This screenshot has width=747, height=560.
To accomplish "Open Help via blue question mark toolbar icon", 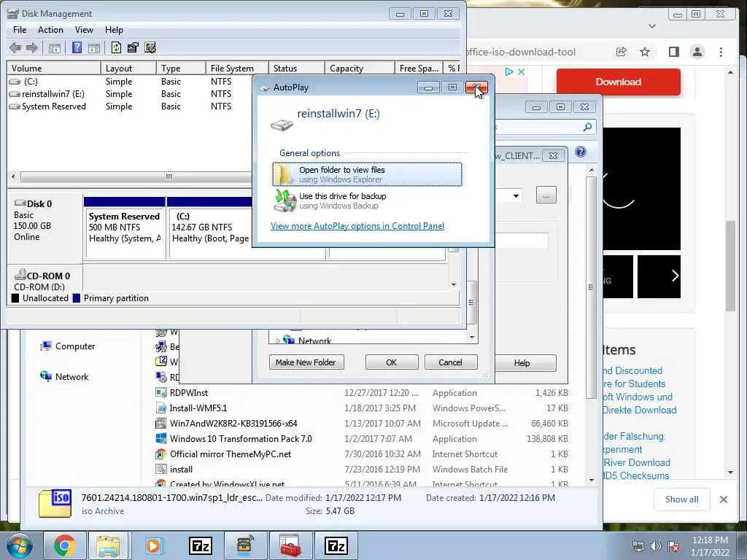I will click(x=77, y=47).
